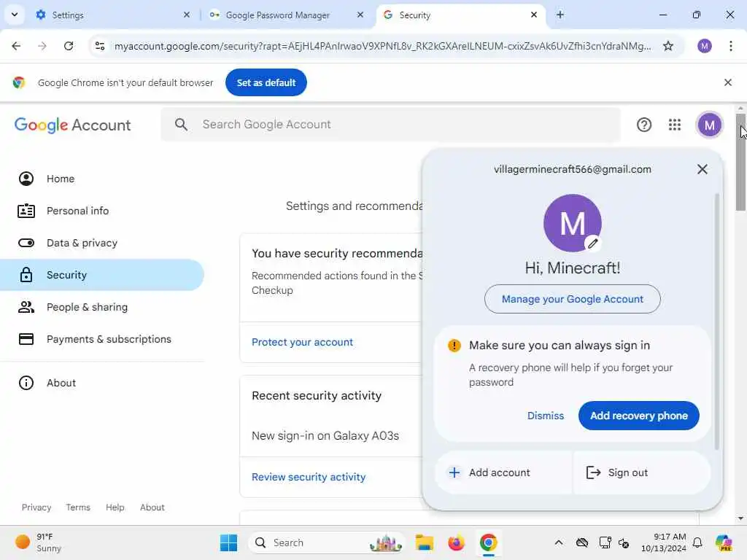Open the Google apps grid icon
This screenshot has width=747, height=560.
675,125
